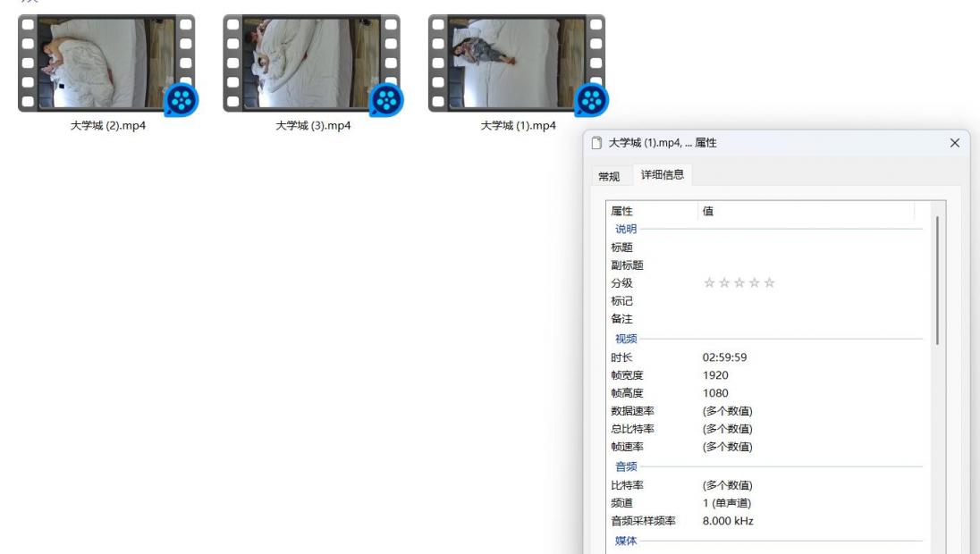This screenshot has height=554, width=980.
Task: Select the 音频采样频率 property label
Action: pyautogui.click(x=643, y=521)
